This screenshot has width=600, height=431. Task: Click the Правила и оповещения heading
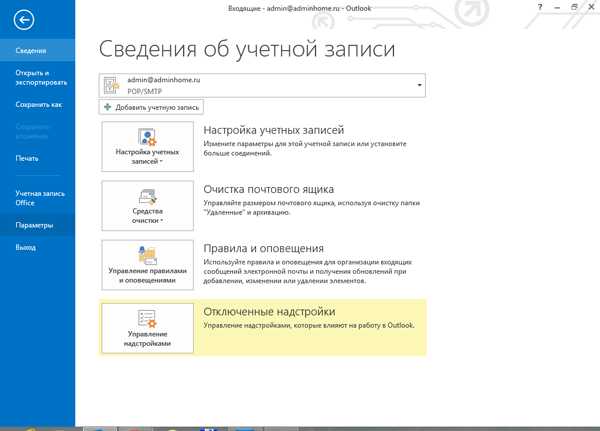click(x=264, y=248)
